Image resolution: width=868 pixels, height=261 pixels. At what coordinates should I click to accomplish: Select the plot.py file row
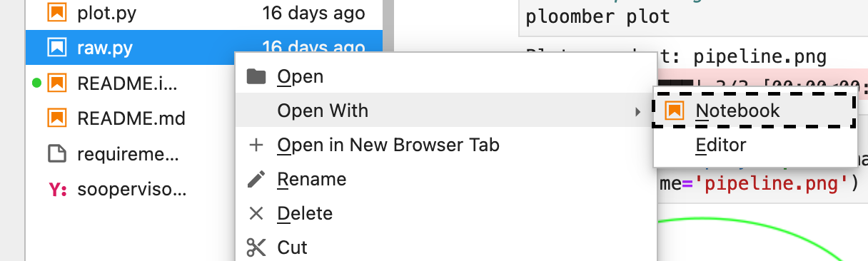204,14
